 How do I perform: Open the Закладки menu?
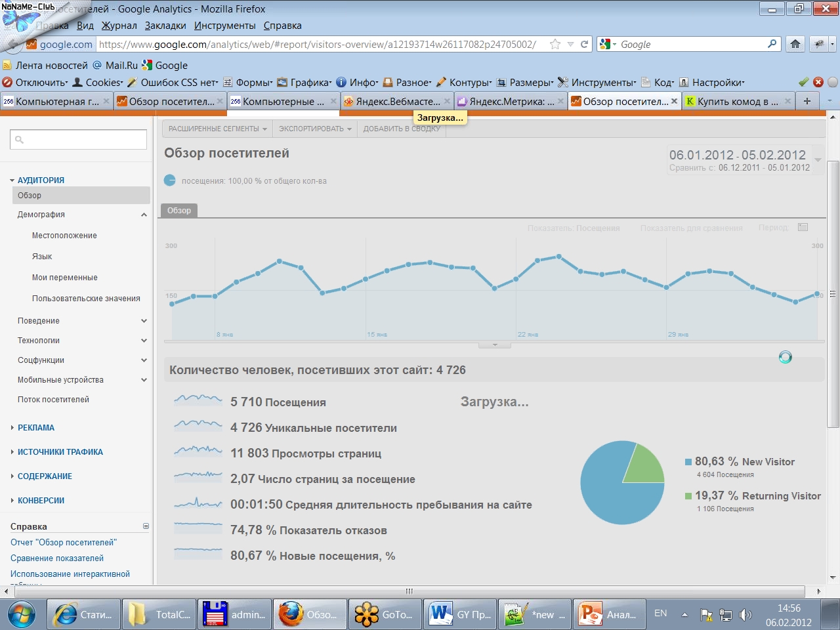[165, 26]
